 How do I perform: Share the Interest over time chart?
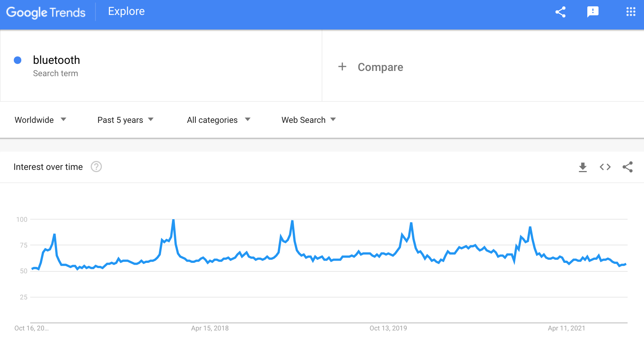[628, 167]
